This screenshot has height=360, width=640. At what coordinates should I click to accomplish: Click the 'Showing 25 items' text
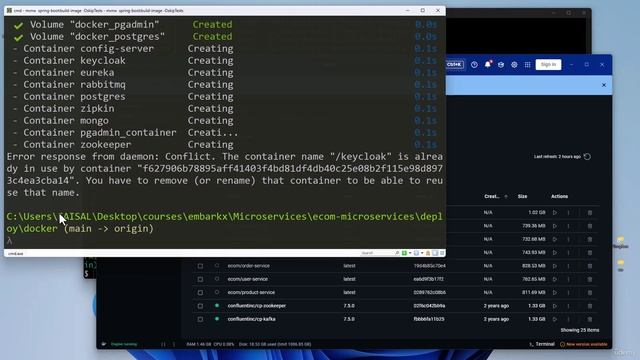click(580, 330)
